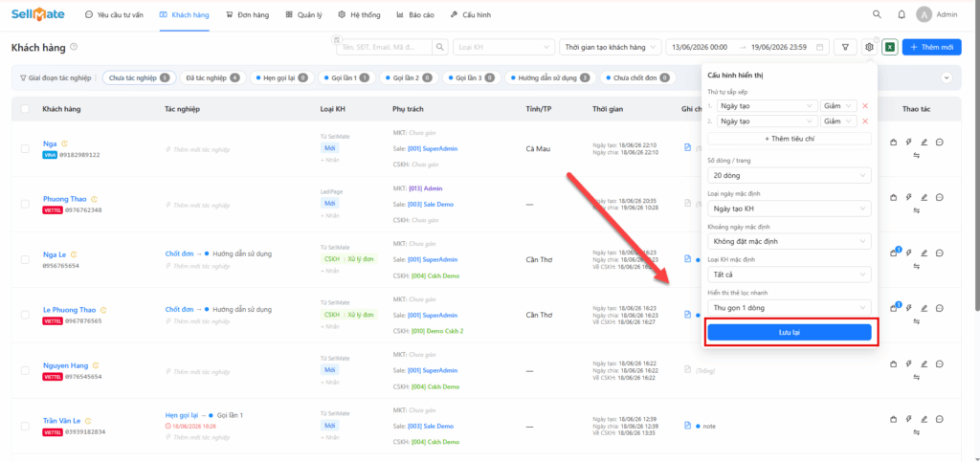Click the lightning icon in Nga's row
The width and height of the screenshot is (980, 462).
[x=909, y=143]
